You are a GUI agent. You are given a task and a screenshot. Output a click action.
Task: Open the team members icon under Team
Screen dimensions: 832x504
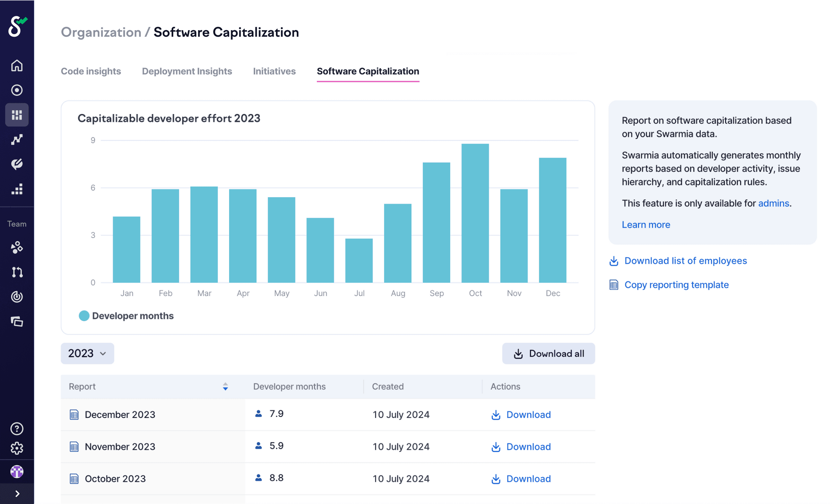pos(17,247)
